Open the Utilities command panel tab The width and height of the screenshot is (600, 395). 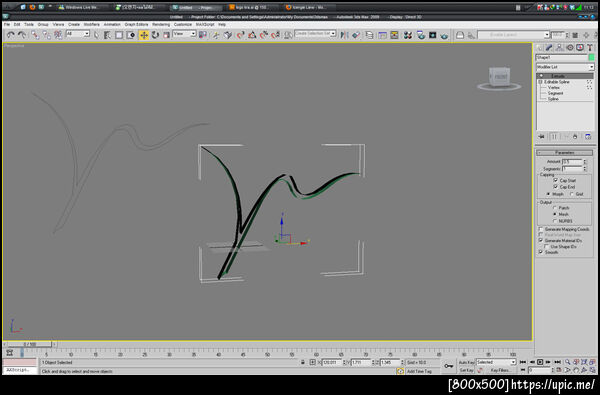point(590,47)
